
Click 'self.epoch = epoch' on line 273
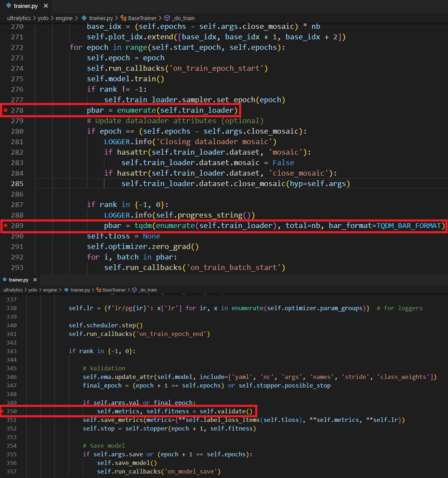coord(126,58)
